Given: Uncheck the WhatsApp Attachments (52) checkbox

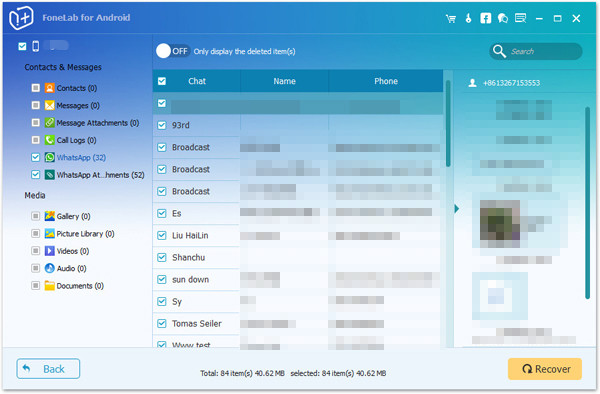Looking at the screenshot, I should point(36,175).
